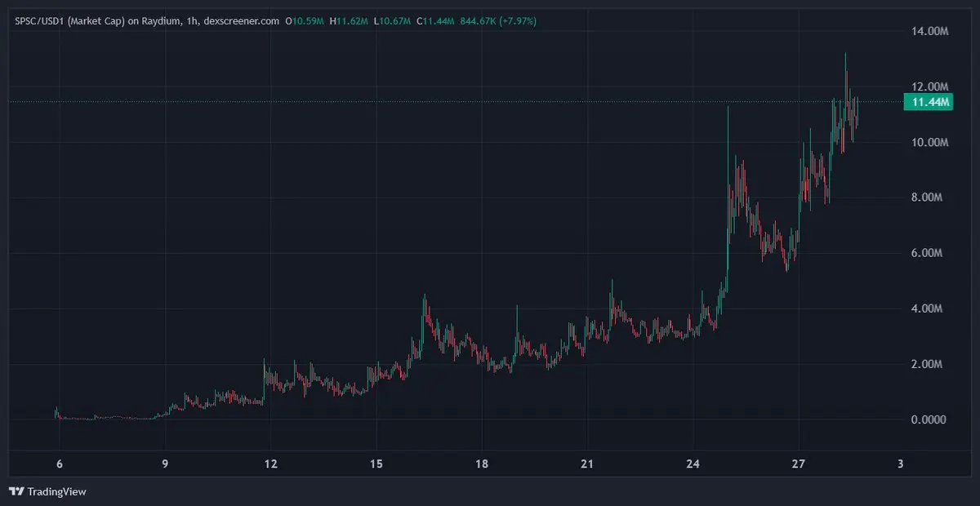980x506 pixels.
Task: Select date label 12 on the time axis
Action: [x=271, y=464]
